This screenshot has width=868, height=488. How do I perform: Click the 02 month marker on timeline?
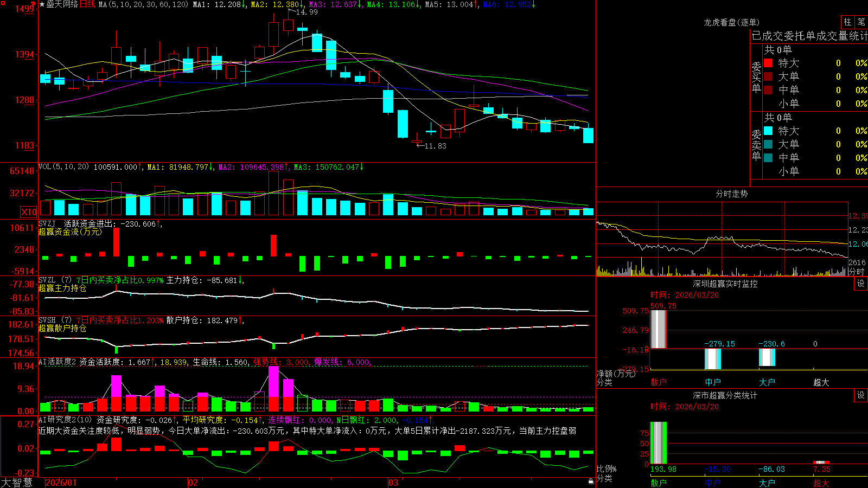193,483
